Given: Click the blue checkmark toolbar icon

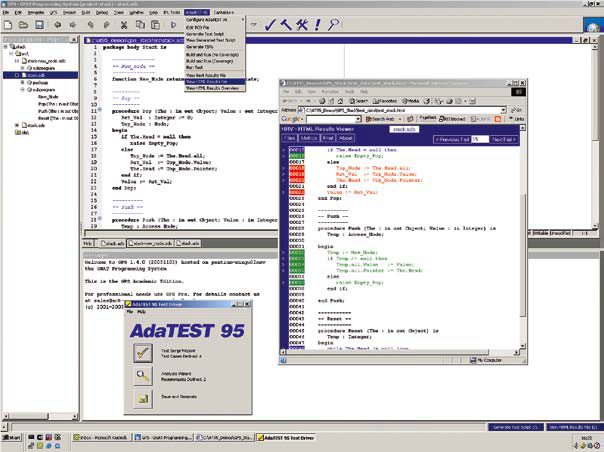Looking at the screenshot, I should point(270,25).
